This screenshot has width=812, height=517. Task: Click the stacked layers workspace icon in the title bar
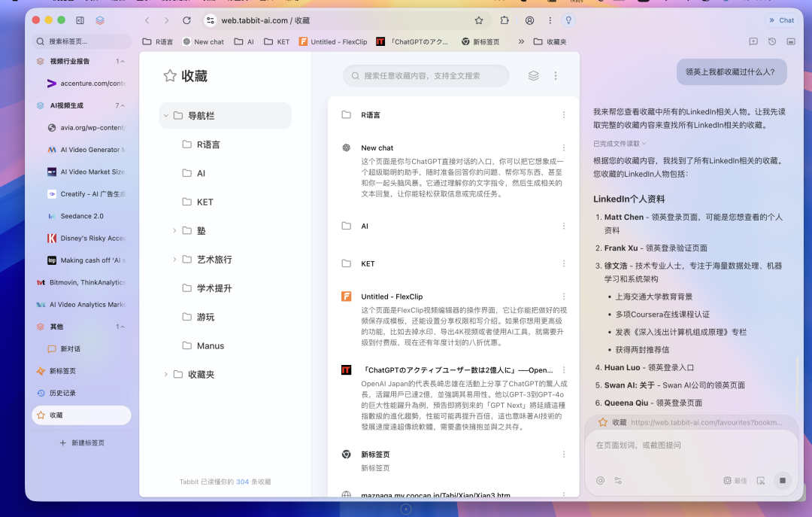(100, 20)
